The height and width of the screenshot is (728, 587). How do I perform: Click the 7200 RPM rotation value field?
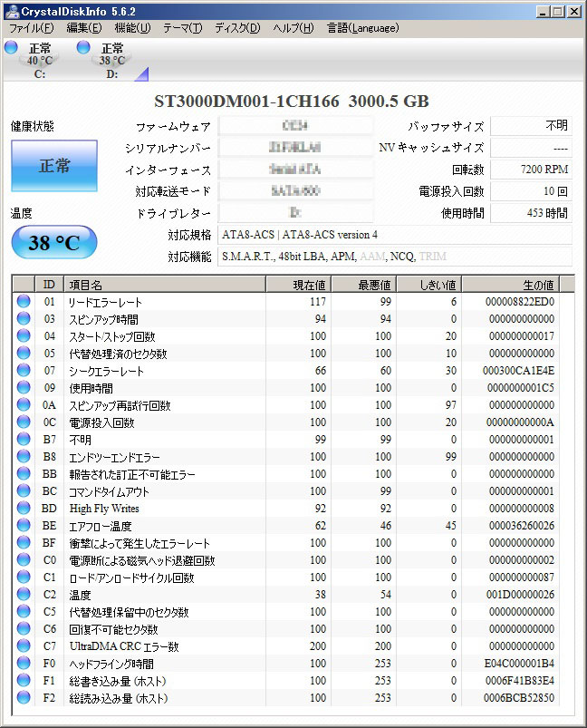tap(531, 170)
